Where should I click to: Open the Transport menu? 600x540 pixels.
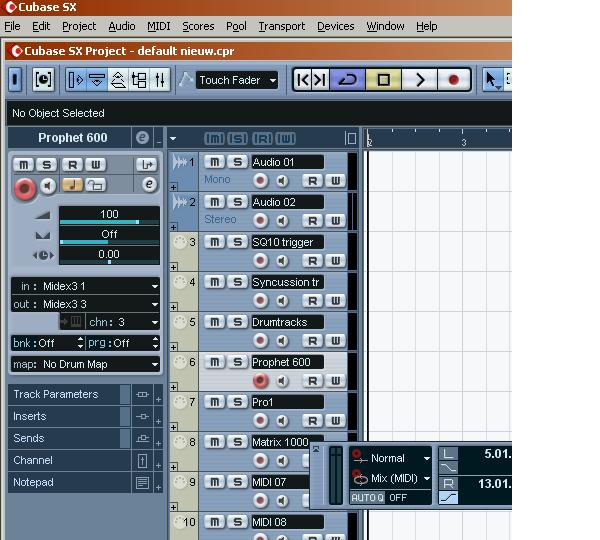point(282,26)
